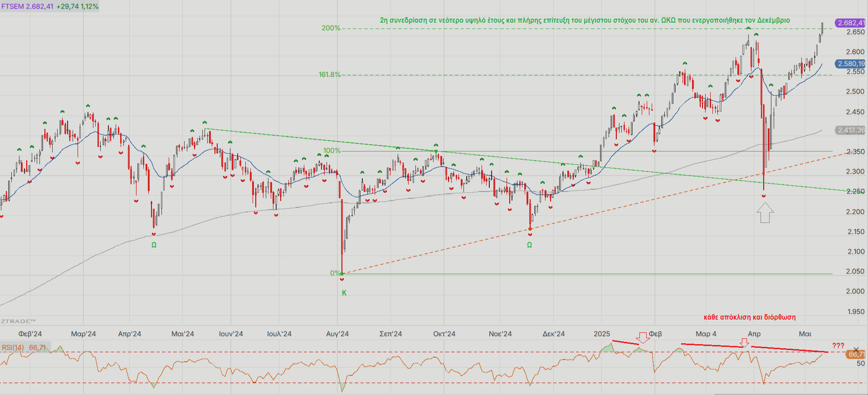This screenshot has height=395, width=868.
Task: Select the RSI(14) indicator label
Action: tap(13, 347)
